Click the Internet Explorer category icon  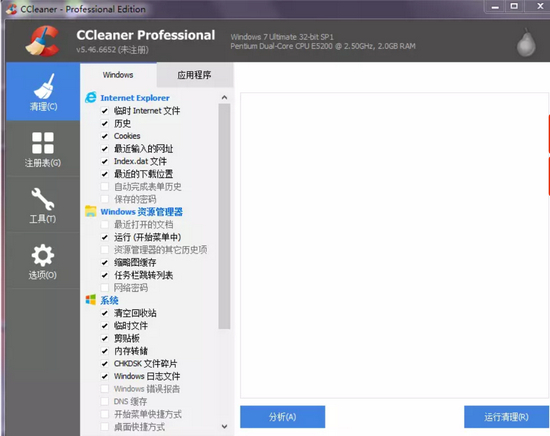point(91,98)
